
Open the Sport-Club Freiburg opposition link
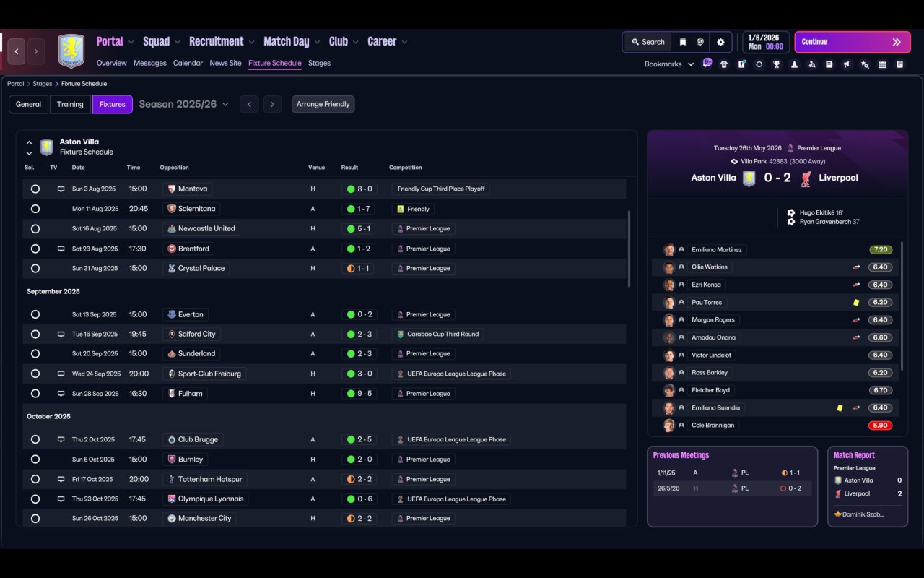pyautogui.click(x=204, y=374)
